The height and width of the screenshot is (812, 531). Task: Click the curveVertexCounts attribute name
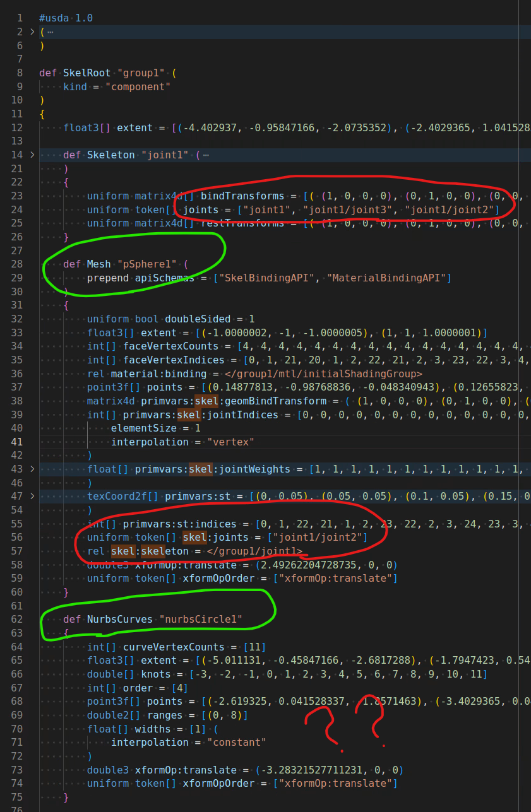pos(174,647)
